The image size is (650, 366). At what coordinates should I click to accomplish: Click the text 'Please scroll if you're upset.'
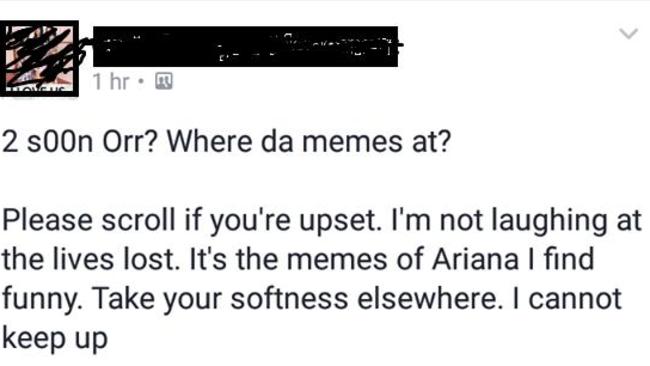click(x=192, y=221)
